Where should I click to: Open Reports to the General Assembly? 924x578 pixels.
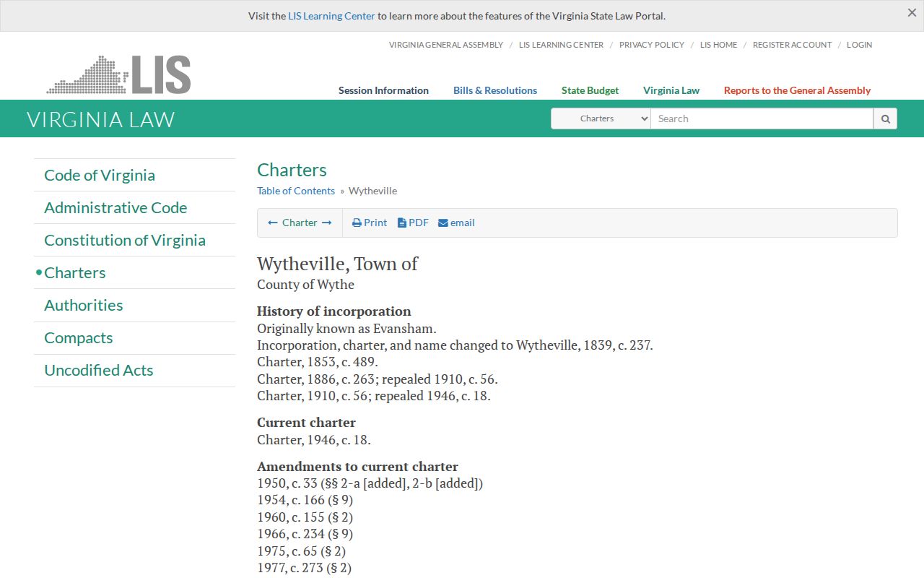pos(797,90)
